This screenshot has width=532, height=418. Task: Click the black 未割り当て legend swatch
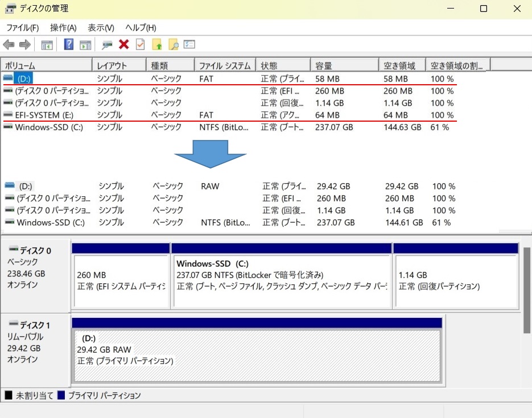click(x=9, y=395)
